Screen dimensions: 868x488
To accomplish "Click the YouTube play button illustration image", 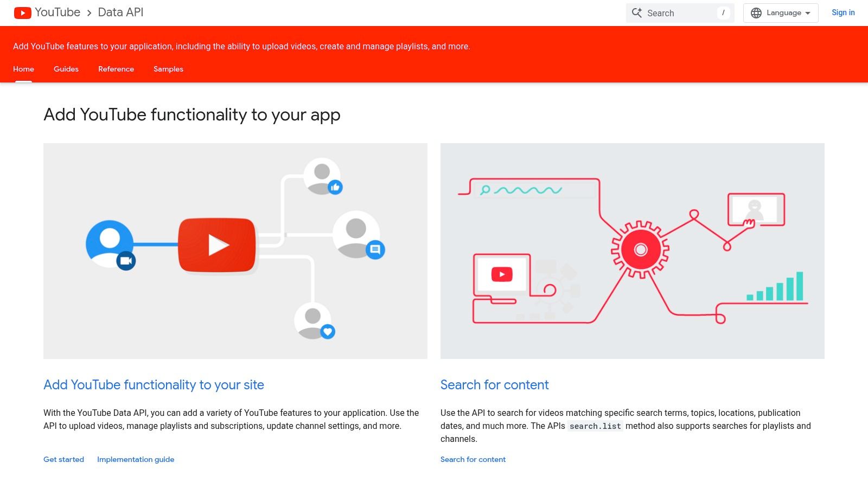I will pyautogui.click(x=235, y=251).
